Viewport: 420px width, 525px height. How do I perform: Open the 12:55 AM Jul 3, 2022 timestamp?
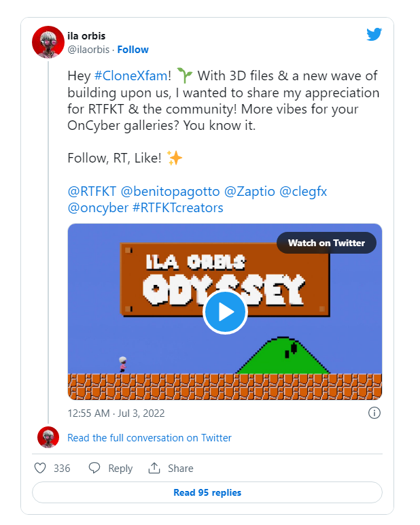[116, 413]
